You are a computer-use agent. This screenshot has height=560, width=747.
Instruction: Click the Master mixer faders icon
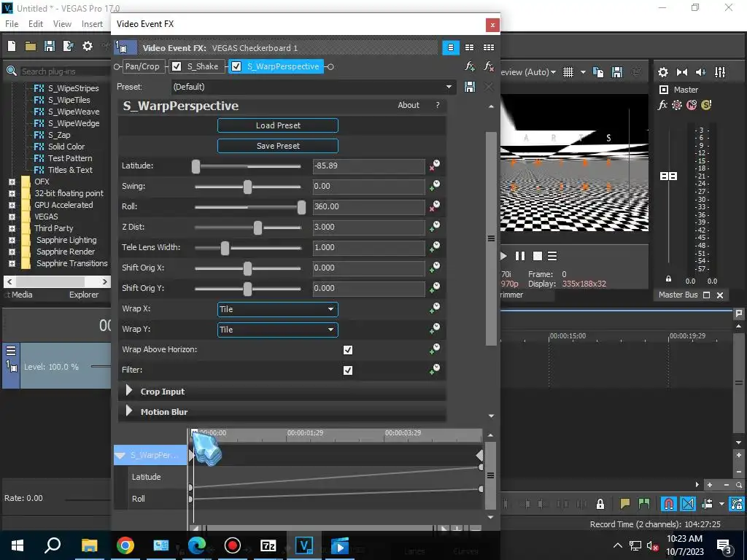720,72
